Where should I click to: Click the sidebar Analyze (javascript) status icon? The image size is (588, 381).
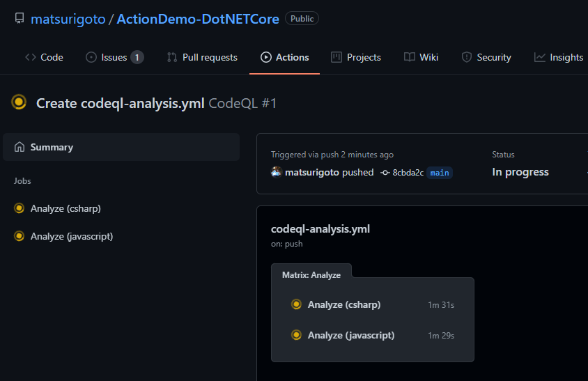click(19, 236)
